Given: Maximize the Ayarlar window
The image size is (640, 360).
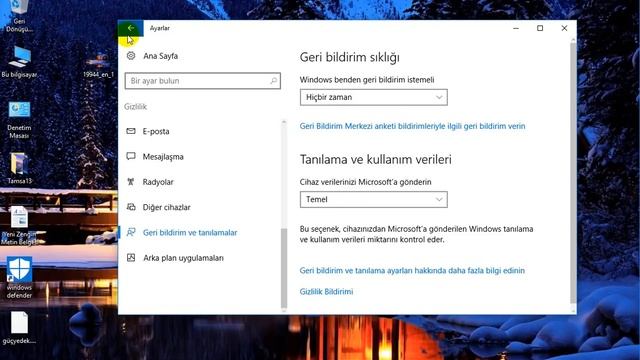Looking at the screenshot, I should (540, 28).
